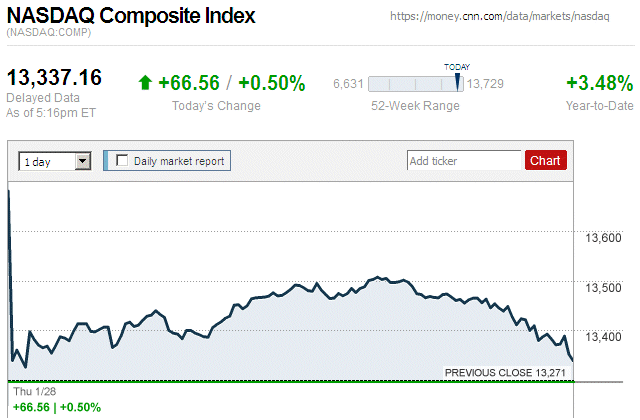Enable the Daily market report checkbox
Viewport: 640px width, 420px height.
point(123,160)
